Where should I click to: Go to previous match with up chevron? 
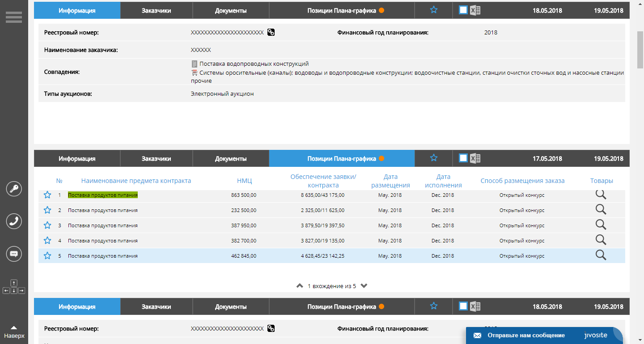point(300,286)
